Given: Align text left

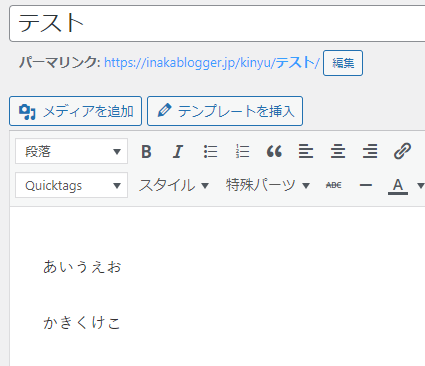Looking at the screenshot, I should [306, 152].
